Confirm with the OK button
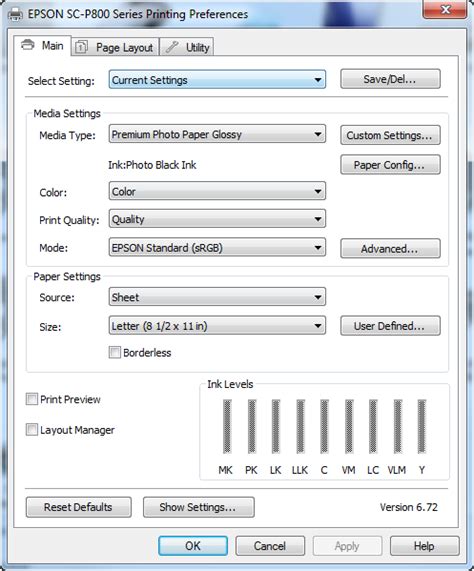 (193, 546)
